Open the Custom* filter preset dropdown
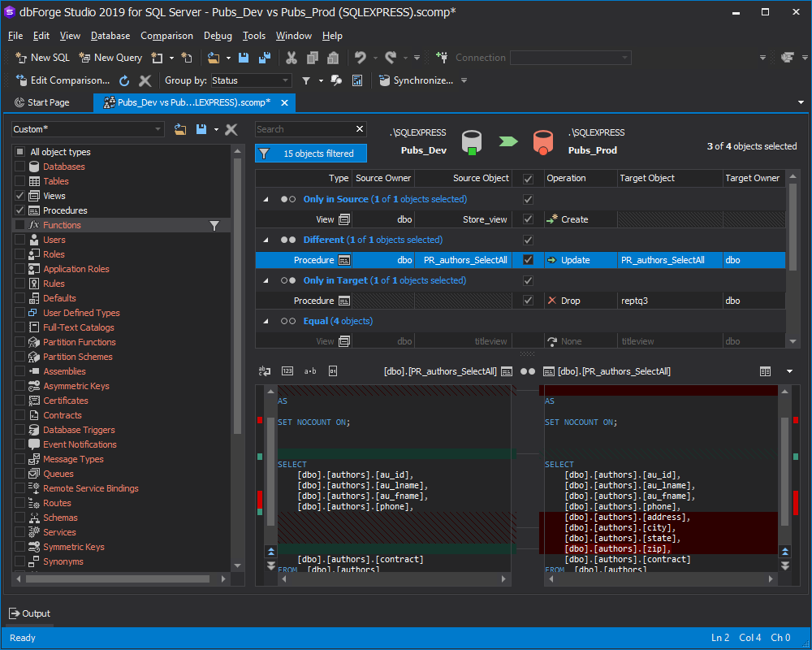Viewport: 812px width, 650px height. [x=158, y=128]
